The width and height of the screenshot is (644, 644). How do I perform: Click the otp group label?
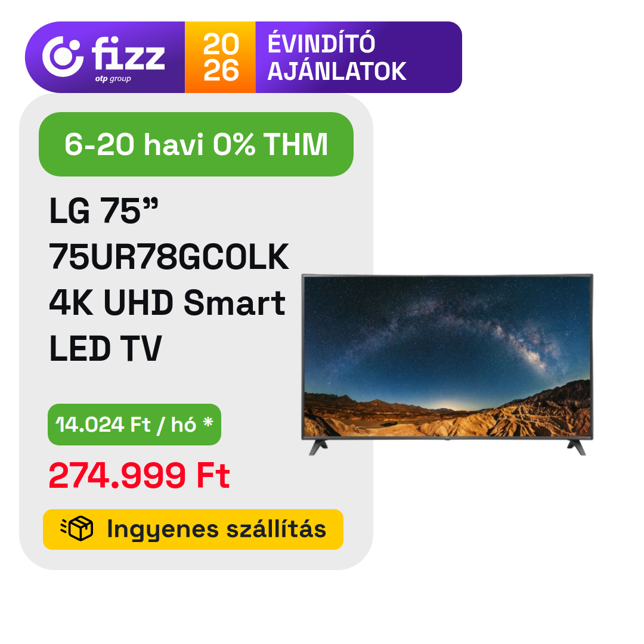point(113,79)
